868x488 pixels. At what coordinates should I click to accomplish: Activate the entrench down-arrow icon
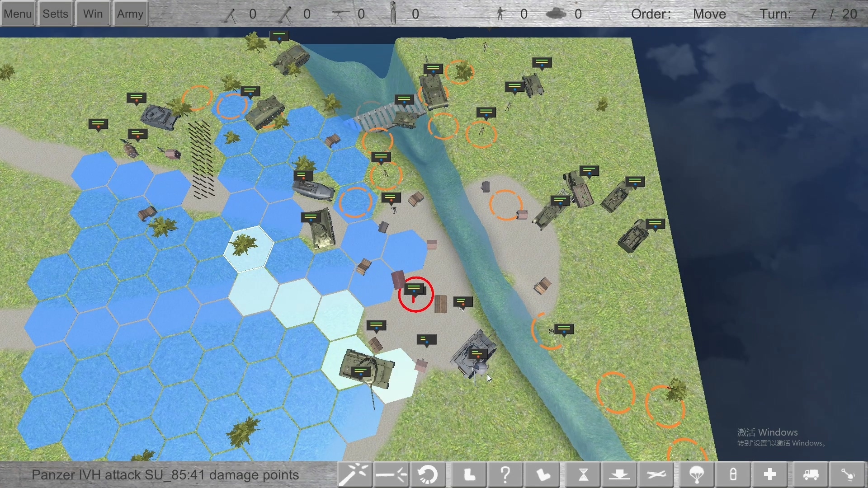[x=620, y=474]
